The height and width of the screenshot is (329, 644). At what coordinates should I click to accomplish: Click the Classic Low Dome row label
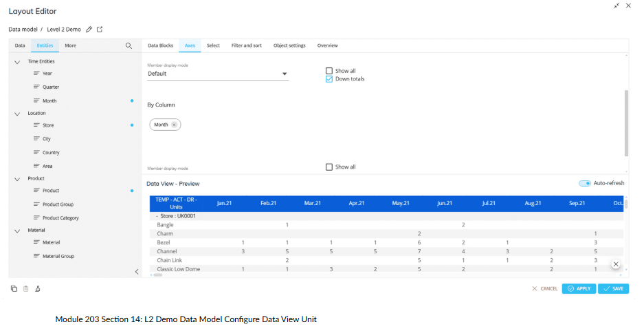pyautogui.click(x=178, y=269)
